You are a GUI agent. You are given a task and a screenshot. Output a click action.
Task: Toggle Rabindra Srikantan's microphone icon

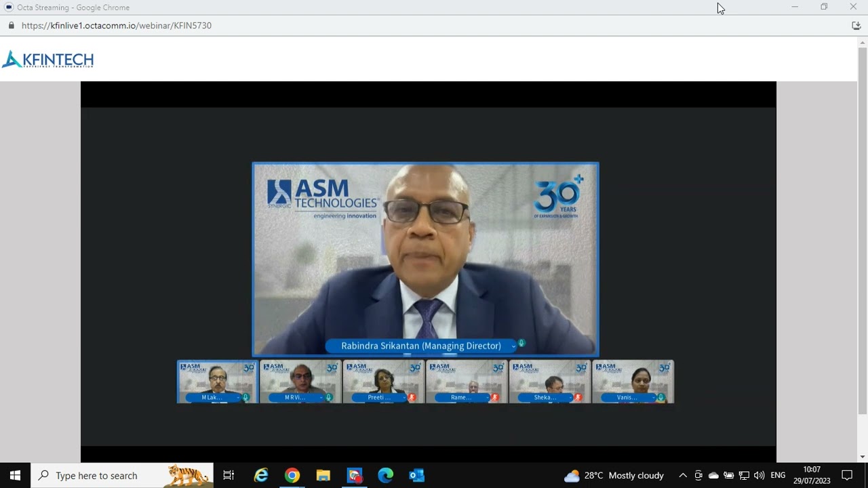521,344
